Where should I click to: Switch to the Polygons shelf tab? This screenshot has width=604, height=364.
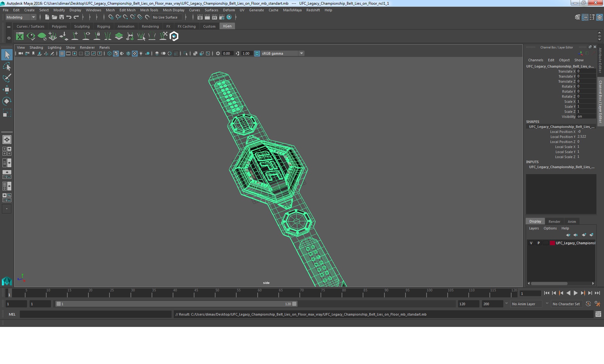(59, 26)
